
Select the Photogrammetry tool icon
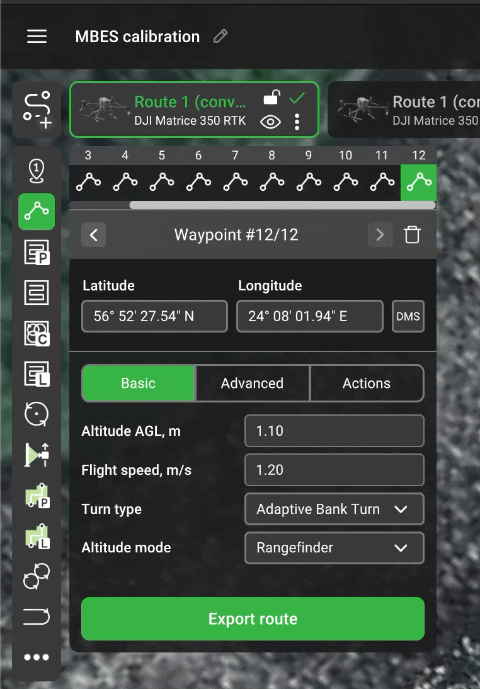click(36, 252)
